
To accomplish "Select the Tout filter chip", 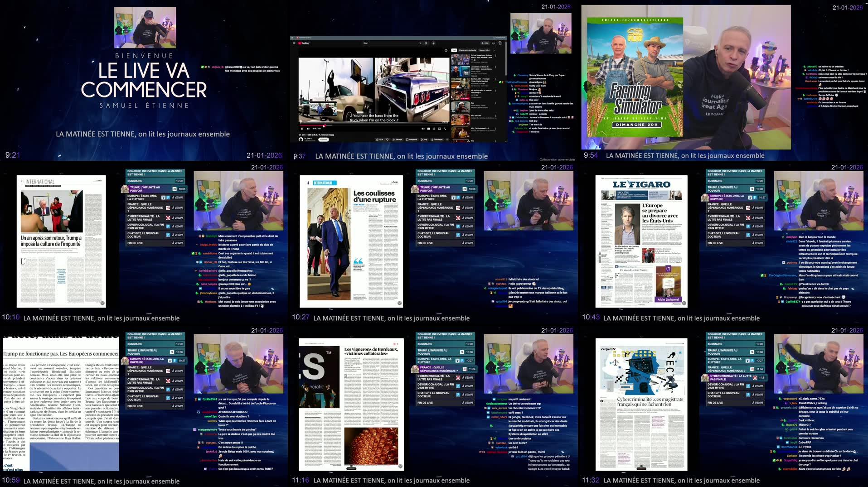I will 454,50.
